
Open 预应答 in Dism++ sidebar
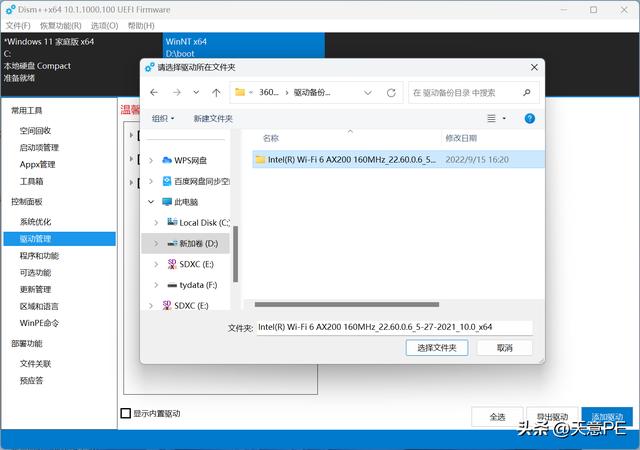[31, 381]
